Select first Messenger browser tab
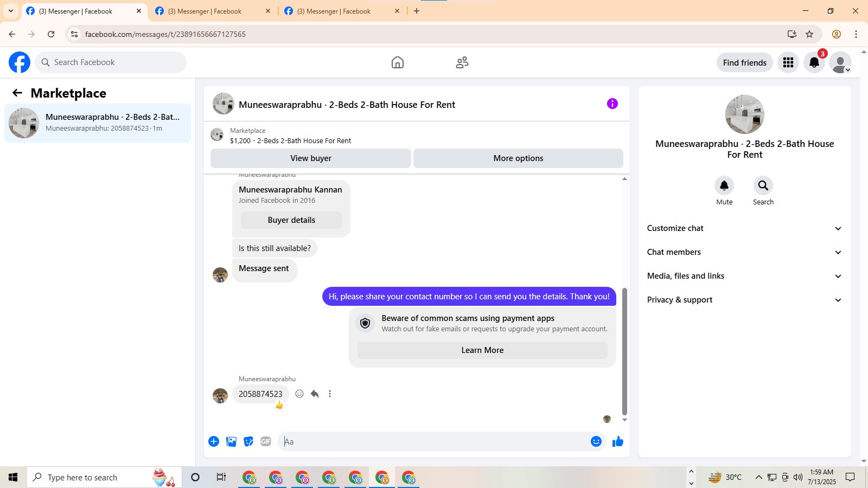Image resolution: width=868 pixels, height=488 pixels. (x=83, y=11)
